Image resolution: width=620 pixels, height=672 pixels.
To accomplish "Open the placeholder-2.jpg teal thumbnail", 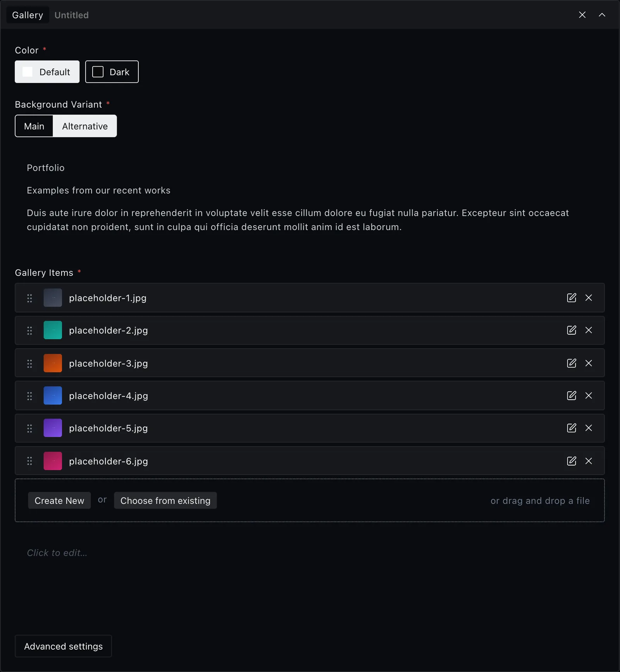I will (53, 330).
